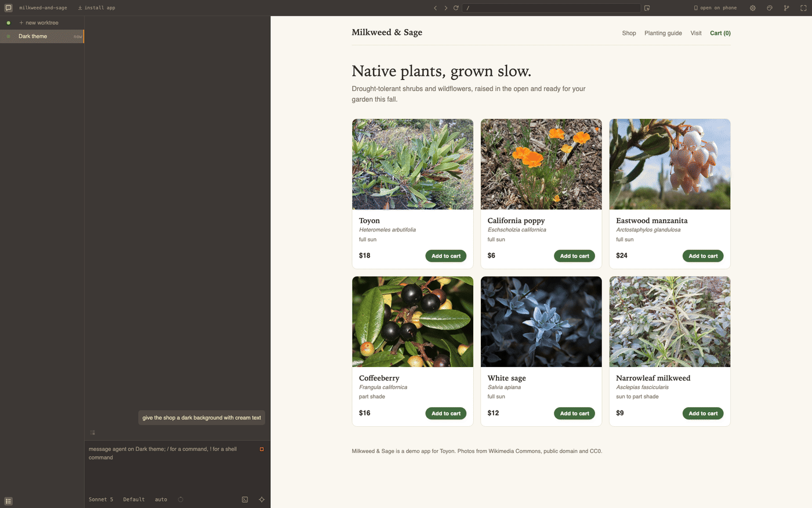This screenshot has width=812, height=508.
Task: Focus the message agent input box
Action: pyautogui.click(x=172, y=453)
